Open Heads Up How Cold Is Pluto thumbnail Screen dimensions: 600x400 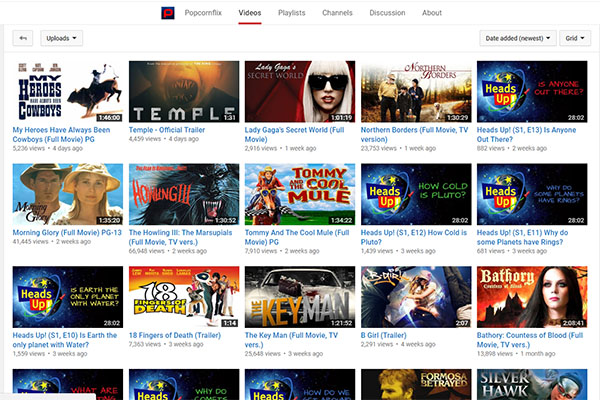pos(416,194)
